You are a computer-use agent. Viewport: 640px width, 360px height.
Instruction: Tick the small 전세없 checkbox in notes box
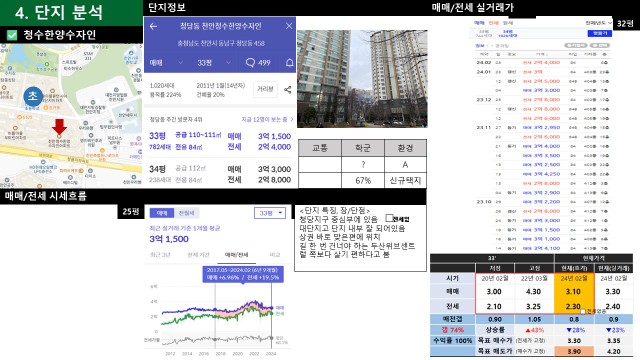coord(389,218)
